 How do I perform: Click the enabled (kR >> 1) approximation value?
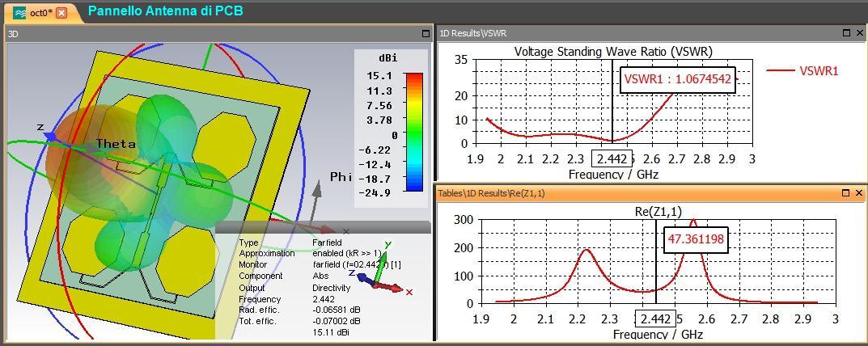347,253
